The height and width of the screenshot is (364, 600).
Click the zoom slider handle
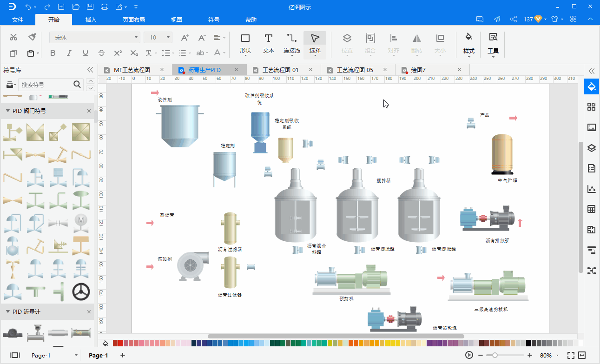click(x=495, y=355)
